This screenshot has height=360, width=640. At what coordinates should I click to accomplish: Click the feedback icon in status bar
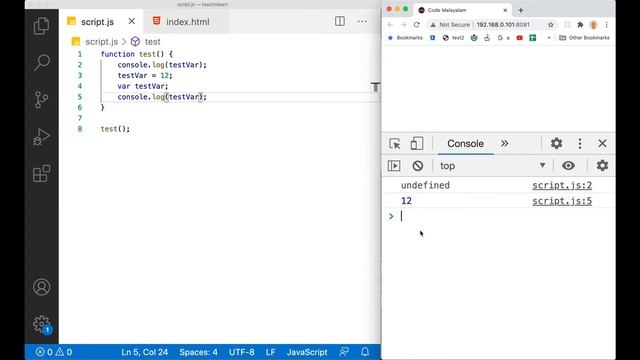[x=344, y=352]
